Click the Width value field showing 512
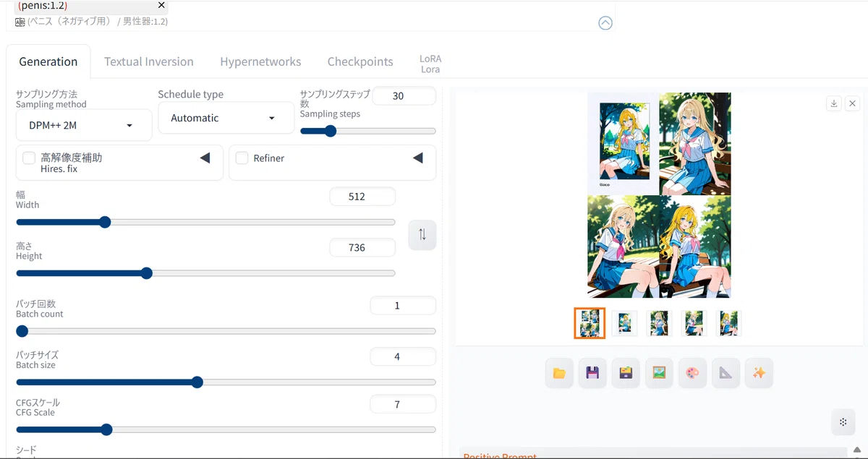The height and width of the screenshot is (459, 868). [x=362, y=197]
